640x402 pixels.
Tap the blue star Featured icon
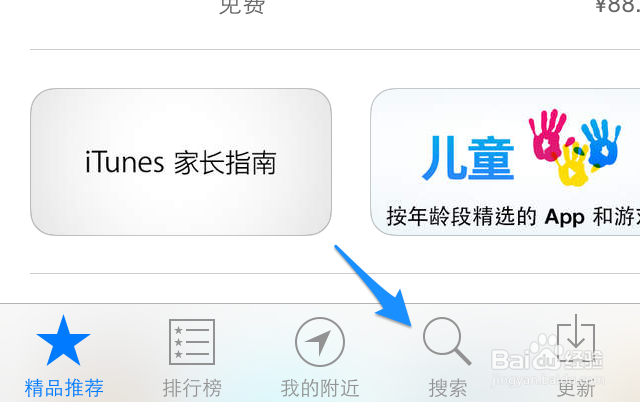(x=63, y=341)
